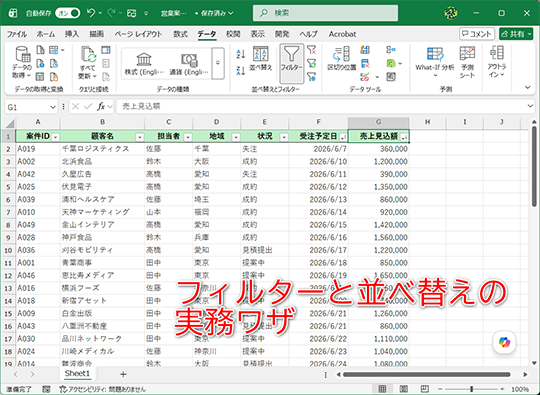540x395 pixels.
Task: Click the Remove Duplicates icon
Action: [365, 63]
